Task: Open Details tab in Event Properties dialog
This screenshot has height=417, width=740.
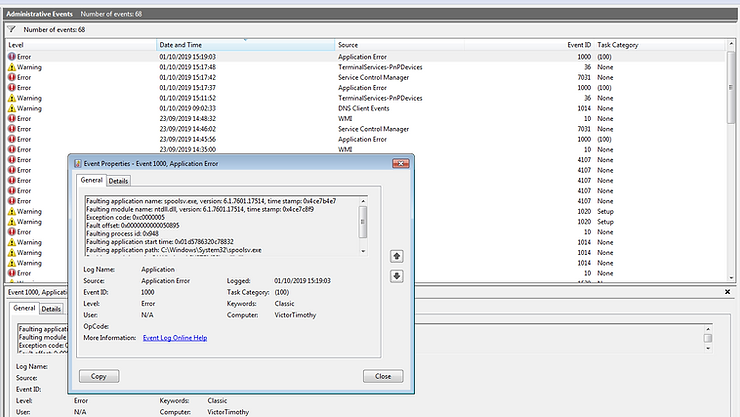Action: point(118,181)
